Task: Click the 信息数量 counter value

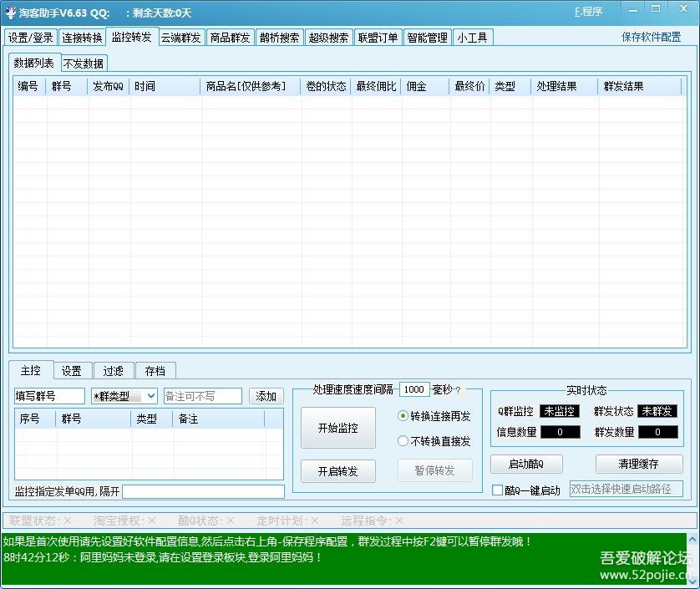Action: point(561,432)
